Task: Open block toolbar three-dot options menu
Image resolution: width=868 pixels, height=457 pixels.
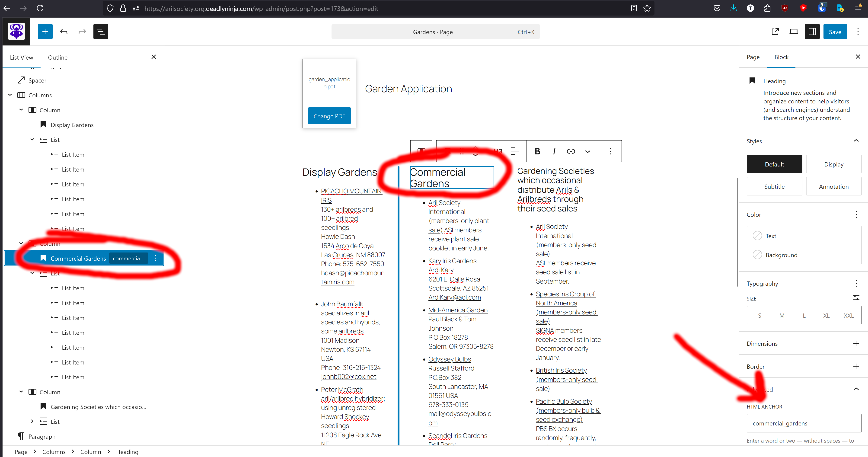Action: click(610, 151)
